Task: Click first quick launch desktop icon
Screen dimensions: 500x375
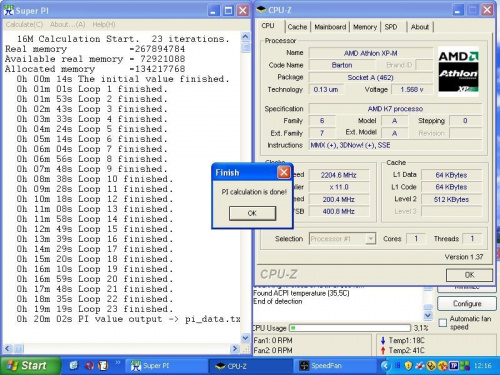Action: (x=74, y=366)
